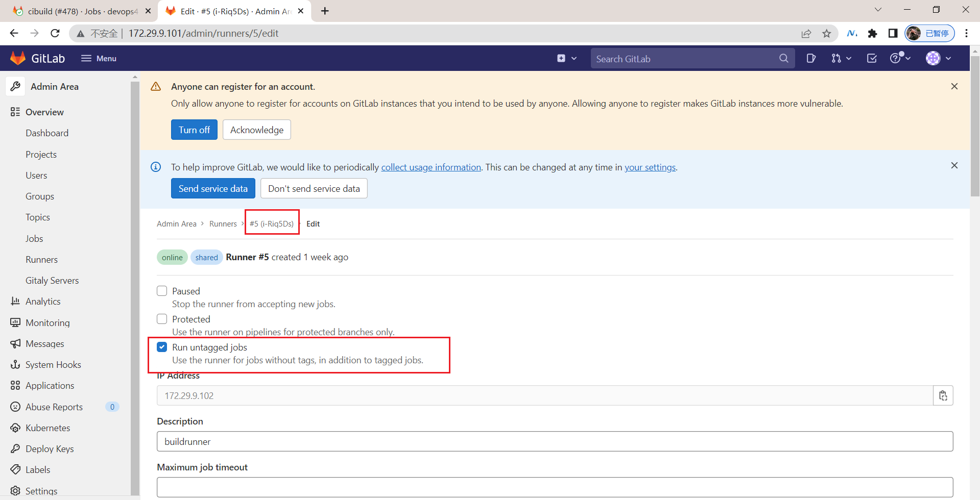Viewport: 980px width, 500px height.
Task: Open a new browser tab
Action: 325,11
